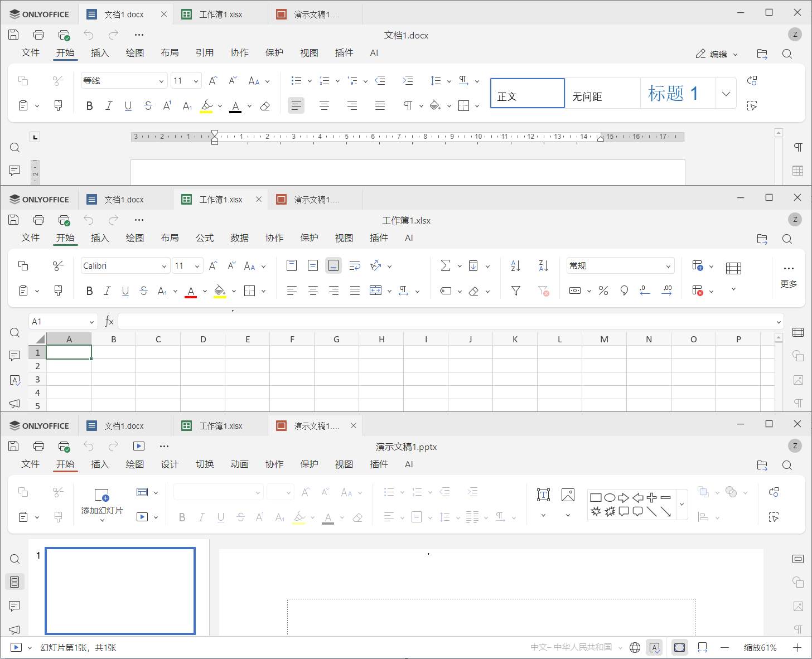Toggle underline in the spreadsheet editor

[125, 290]
